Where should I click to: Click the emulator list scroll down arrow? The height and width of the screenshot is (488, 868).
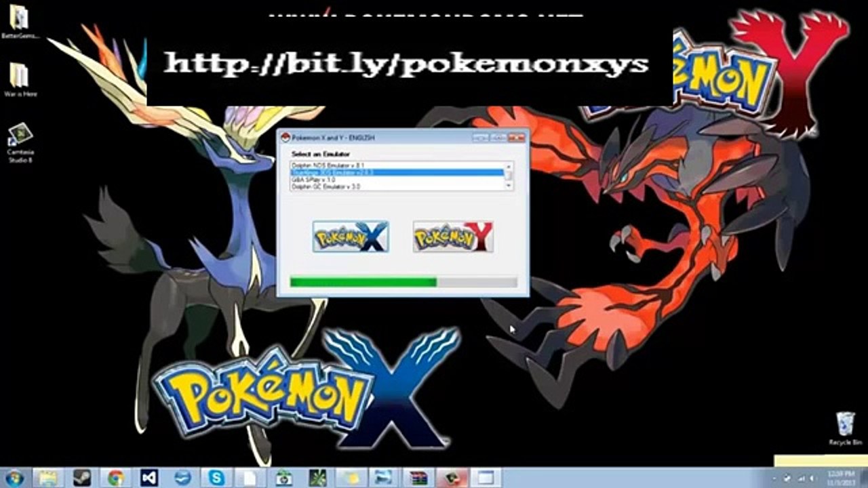[509, 187]
